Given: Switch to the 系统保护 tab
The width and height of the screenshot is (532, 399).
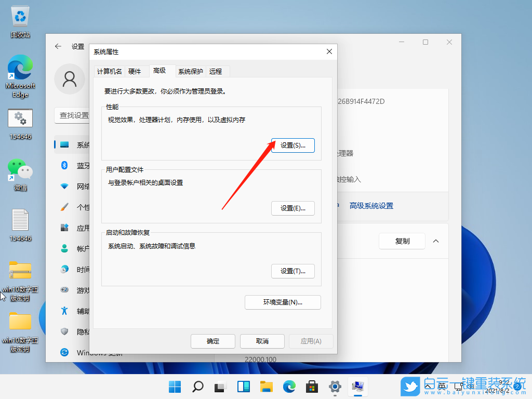Looking at the screenshot, I should click(190, 71).
